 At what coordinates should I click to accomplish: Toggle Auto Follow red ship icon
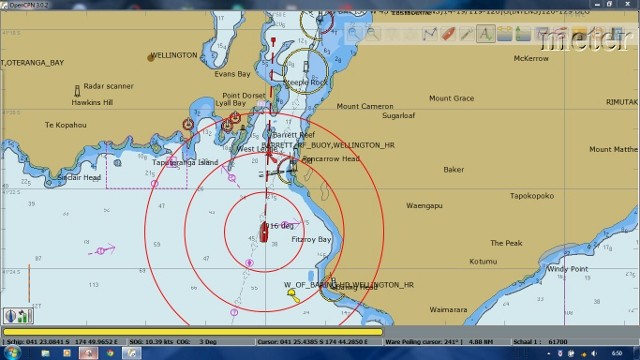(448, 33)
